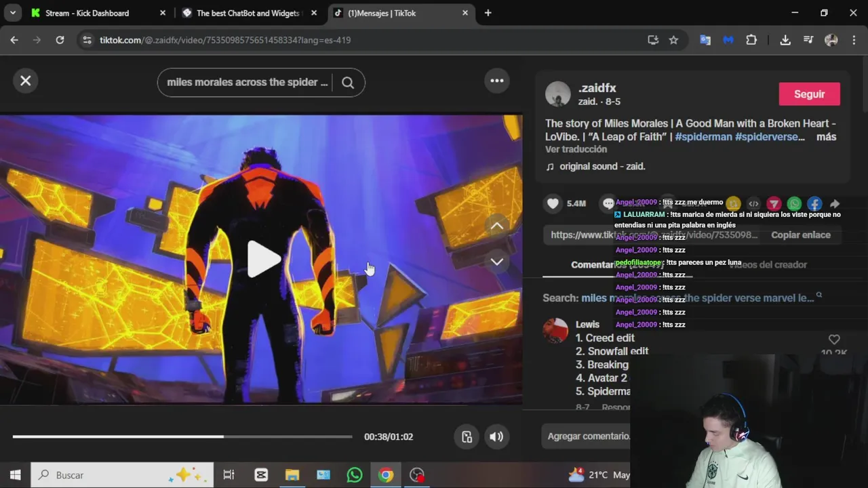Click the search magnifier in video search box
This screenshot has width=868, height=488.
348,83
